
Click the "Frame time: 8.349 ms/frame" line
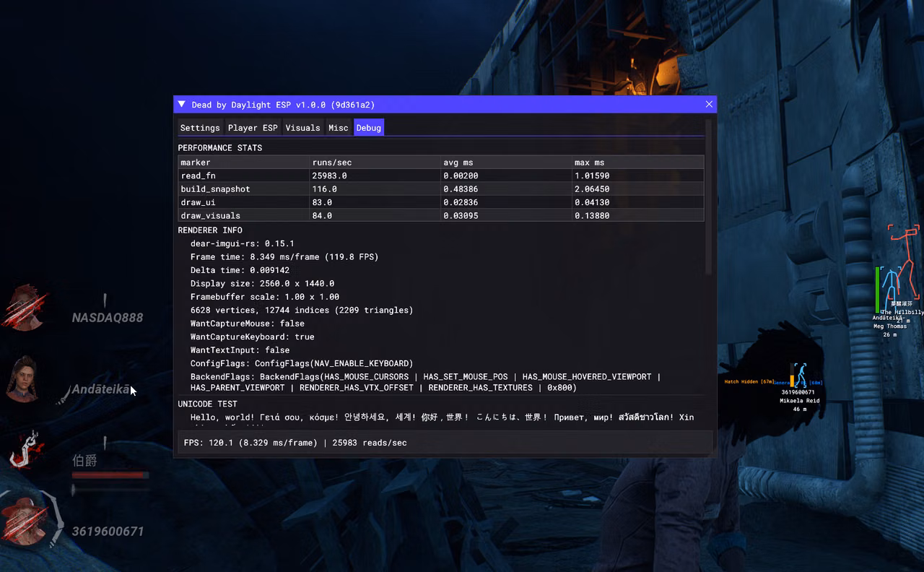coord(284,257)
